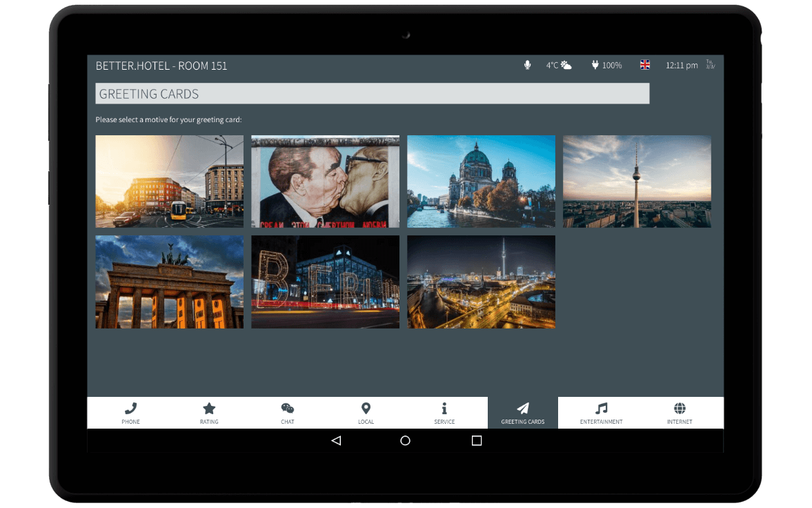Tap the battery plug charging icon
812x508 pixels.
tap(595, 65)
